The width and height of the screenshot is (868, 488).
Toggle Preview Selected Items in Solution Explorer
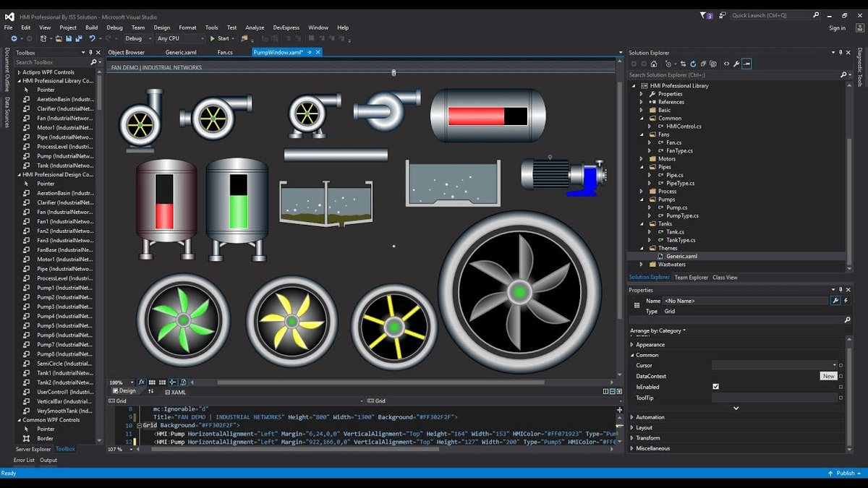747,64
